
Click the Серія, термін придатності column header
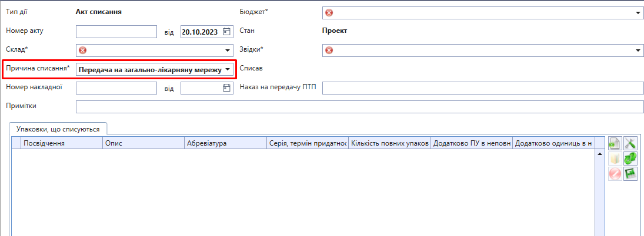(x=308, y=143)
